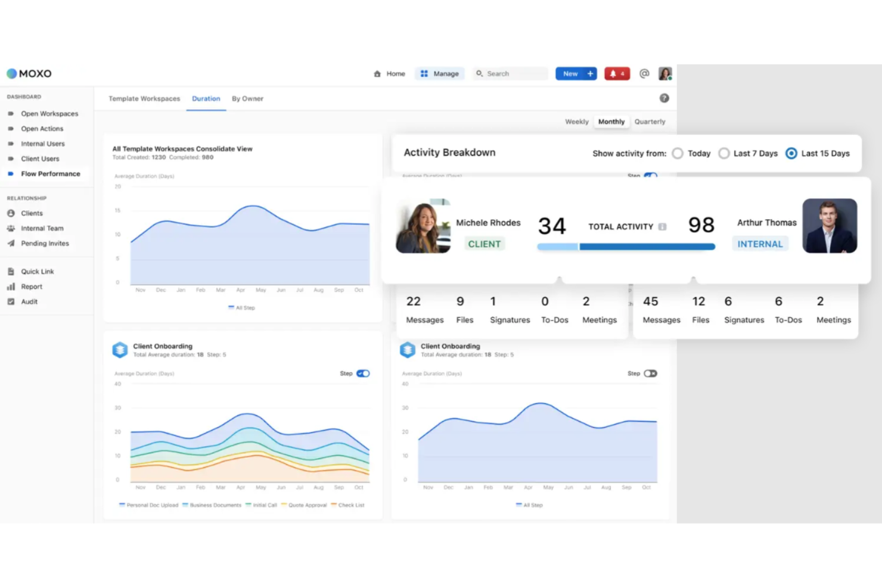
Task: Click into the Search field
Action: tap(510, 74)
